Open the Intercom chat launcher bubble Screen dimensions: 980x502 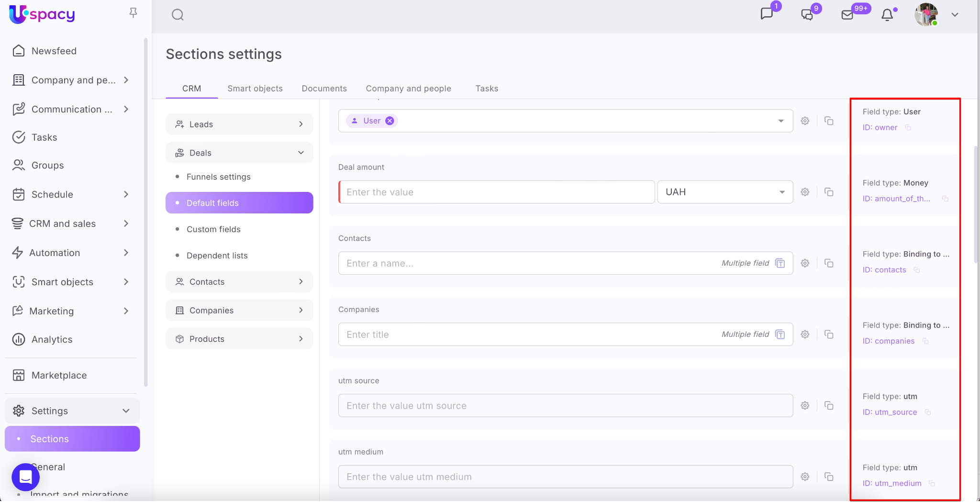pyautogui.click(x=25, y=477)
